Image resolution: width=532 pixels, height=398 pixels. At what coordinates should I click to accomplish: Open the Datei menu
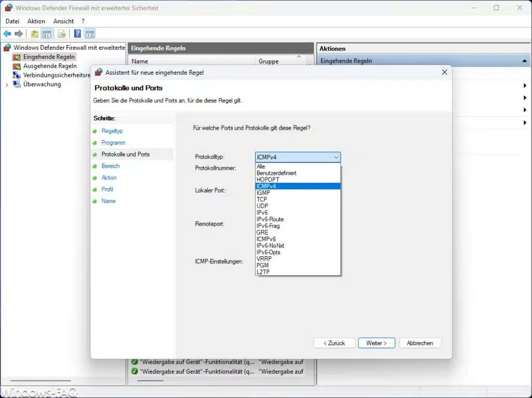12,21
